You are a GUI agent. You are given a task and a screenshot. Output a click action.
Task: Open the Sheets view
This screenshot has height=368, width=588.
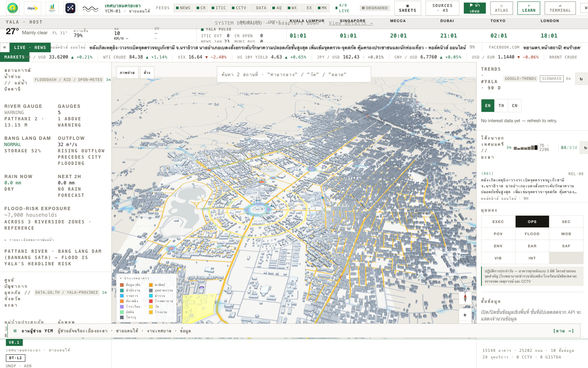408,8
